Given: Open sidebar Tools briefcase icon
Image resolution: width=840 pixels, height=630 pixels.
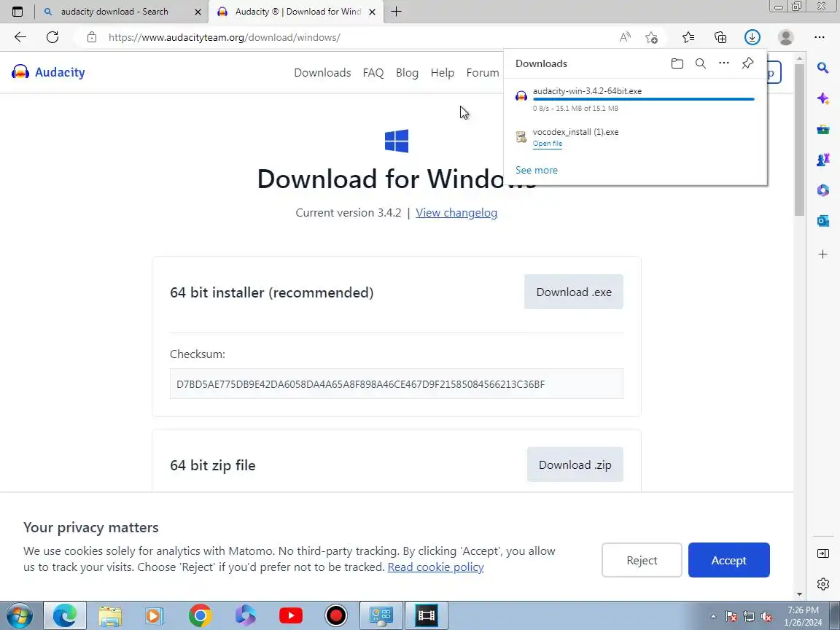Looking at the screenshot, I should pos(822,129).
